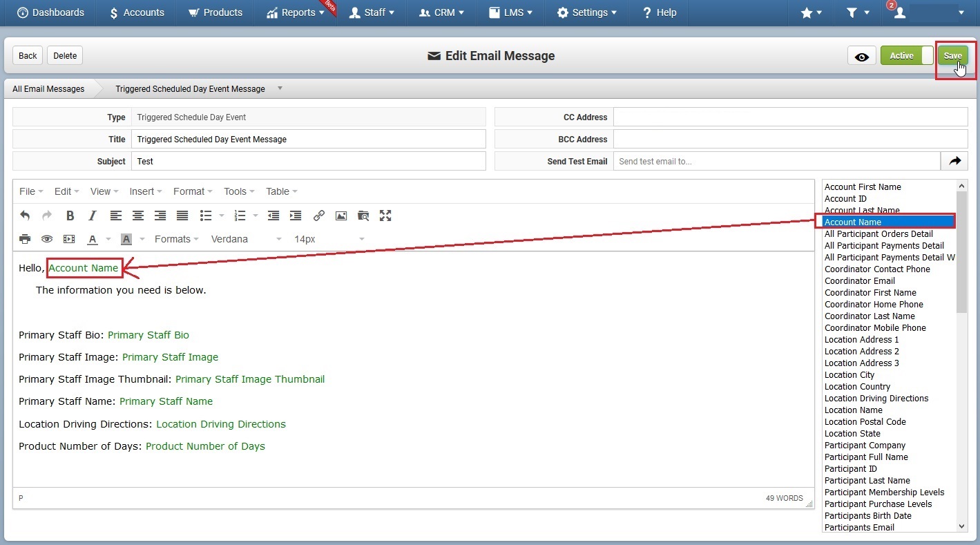Click the italic formatting icon
Image resolution: width=980 pixels, height=545 pixels.
point(93,216)
